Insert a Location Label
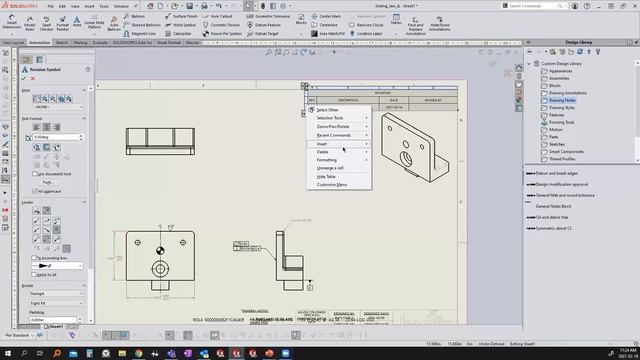 (x=365, y=33)
